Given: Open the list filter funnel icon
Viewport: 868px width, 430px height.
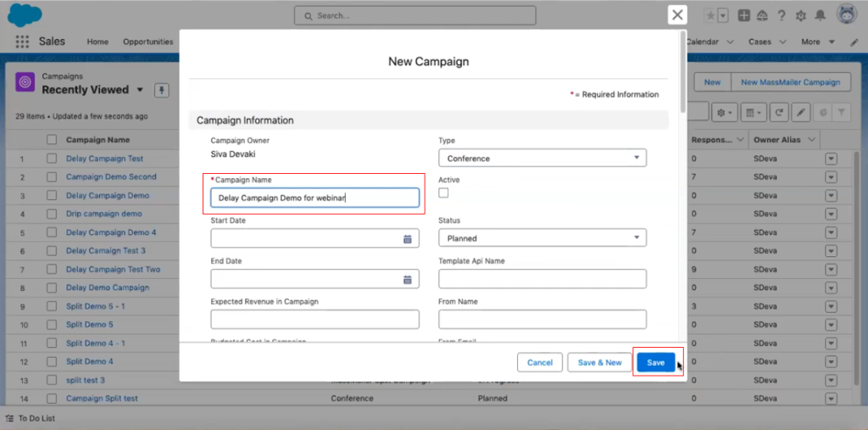Looking at the screenshot, I should [841, 113].
